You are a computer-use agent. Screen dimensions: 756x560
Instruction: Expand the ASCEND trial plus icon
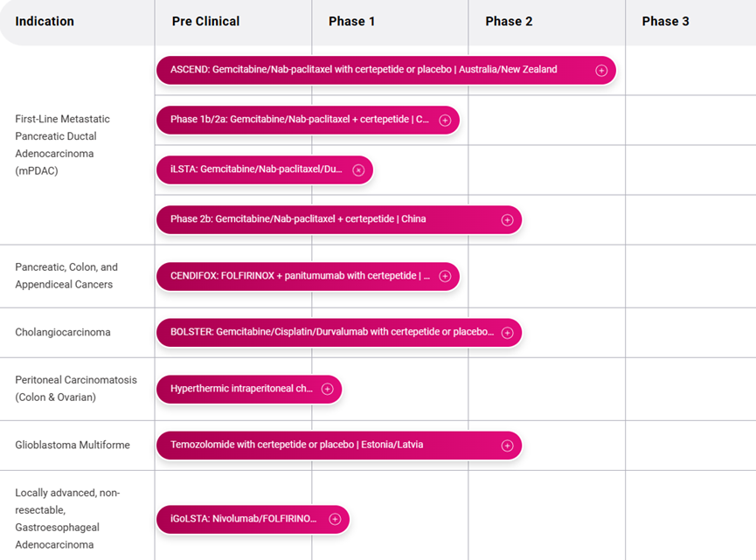tap(601, 71)
